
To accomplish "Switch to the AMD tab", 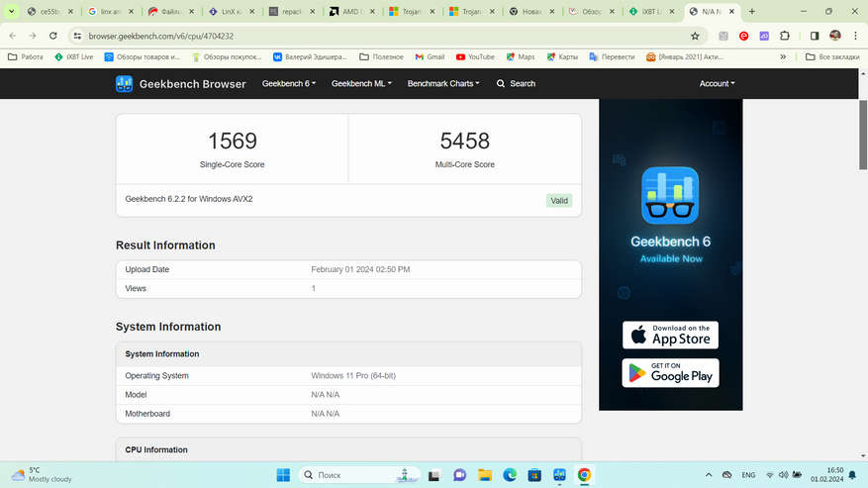I will click(351, 11).
